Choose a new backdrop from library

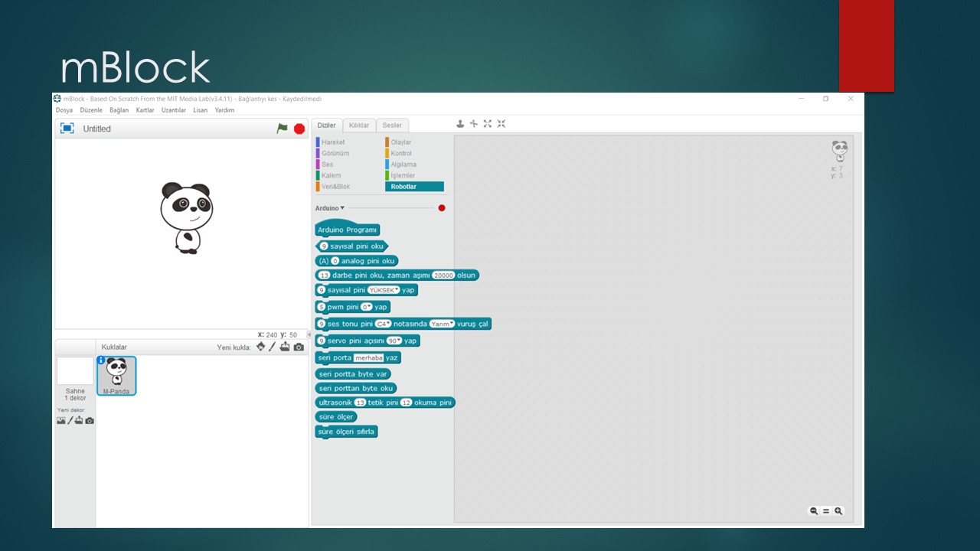coord(61,420)
